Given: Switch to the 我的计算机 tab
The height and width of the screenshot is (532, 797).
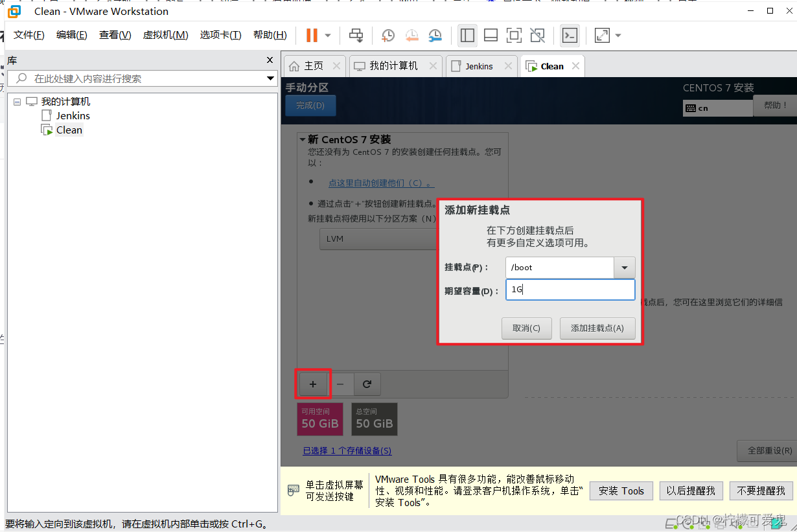Looking at the screenshot, I should point(394,66).
